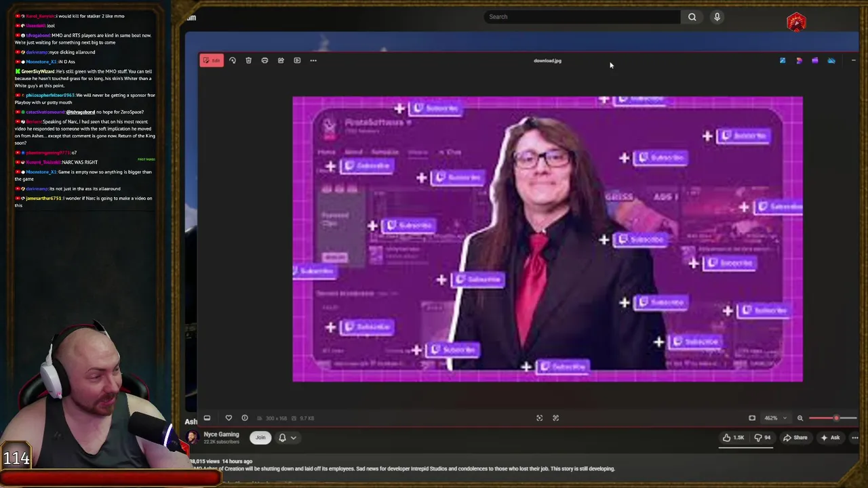Click the jamesarthur6751 chat message about Narc

tap(84, 201)
